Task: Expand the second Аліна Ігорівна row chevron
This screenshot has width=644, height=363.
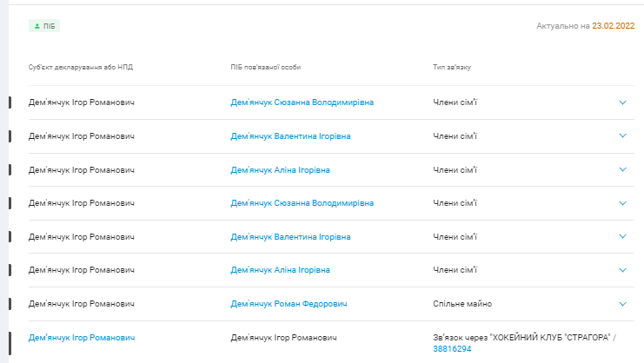Action: 622,270
